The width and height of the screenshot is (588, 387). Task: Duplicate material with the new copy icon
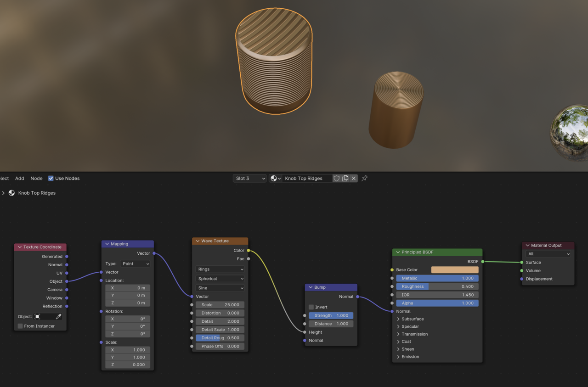coord(345,179)
